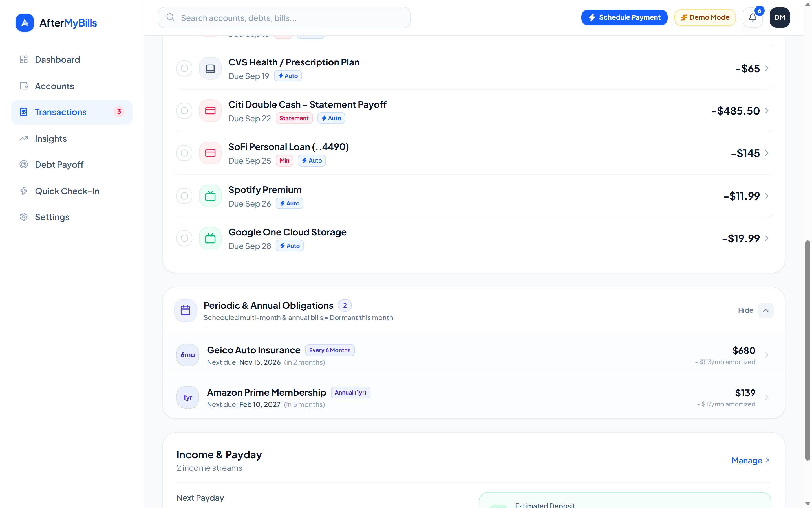Click the Annual (1yr) frequency badge
Screen dimensions: 812x508
click(351, 392)
